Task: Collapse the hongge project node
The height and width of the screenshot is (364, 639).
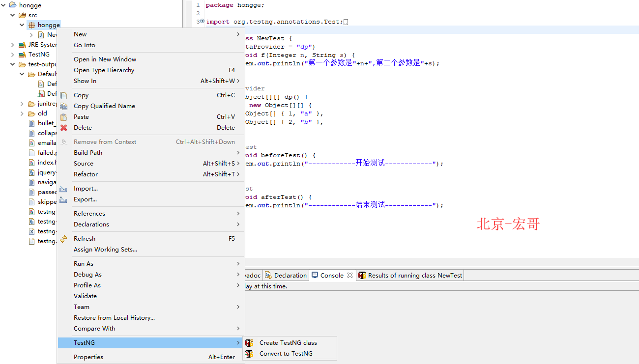Action: (4, 5)
